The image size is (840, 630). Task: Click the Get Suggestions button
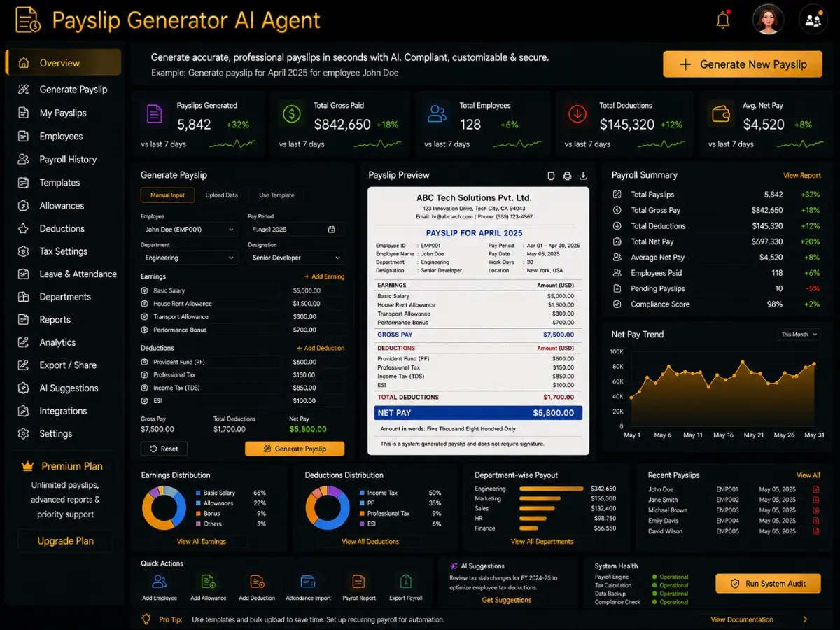pyautogui.click(x=507, y=600)
